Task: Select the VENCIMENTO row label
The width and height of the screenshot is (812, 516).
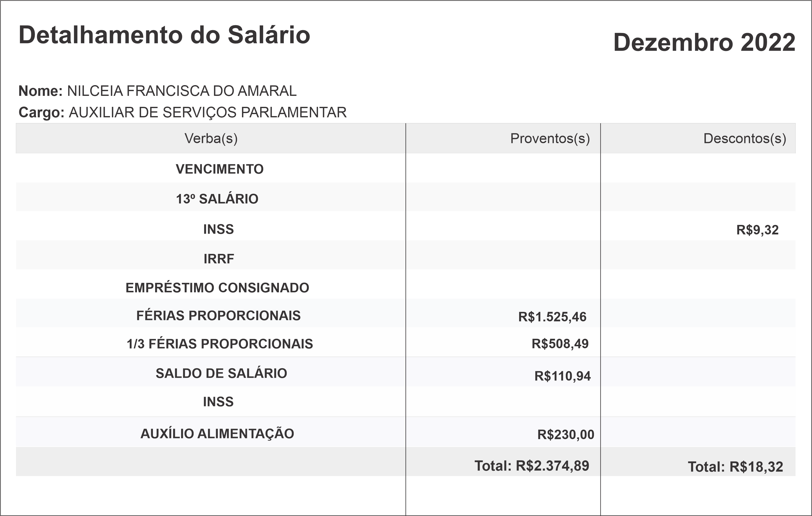Action: click(x=220, y=169)
